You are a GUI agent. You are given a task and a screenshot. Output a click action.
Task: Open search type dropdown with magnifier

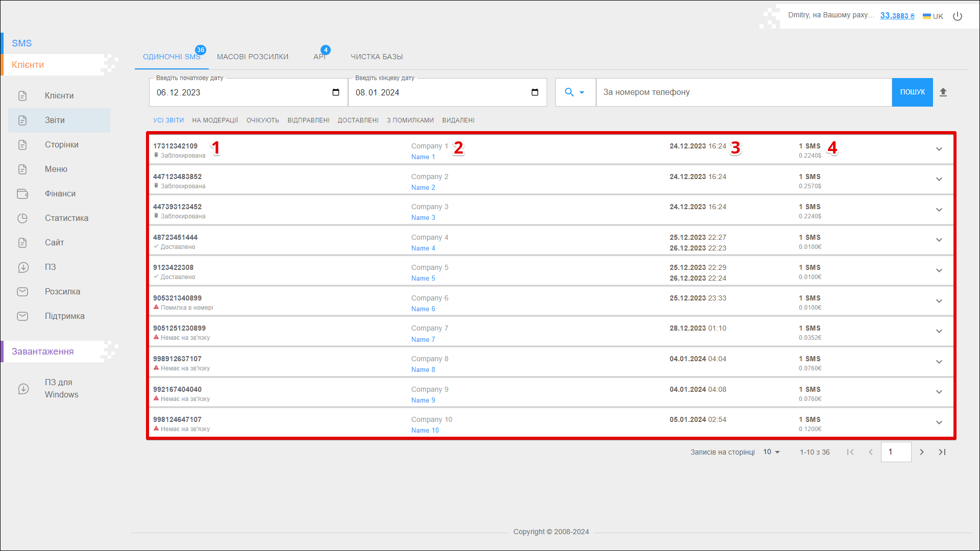pos(575,92)
